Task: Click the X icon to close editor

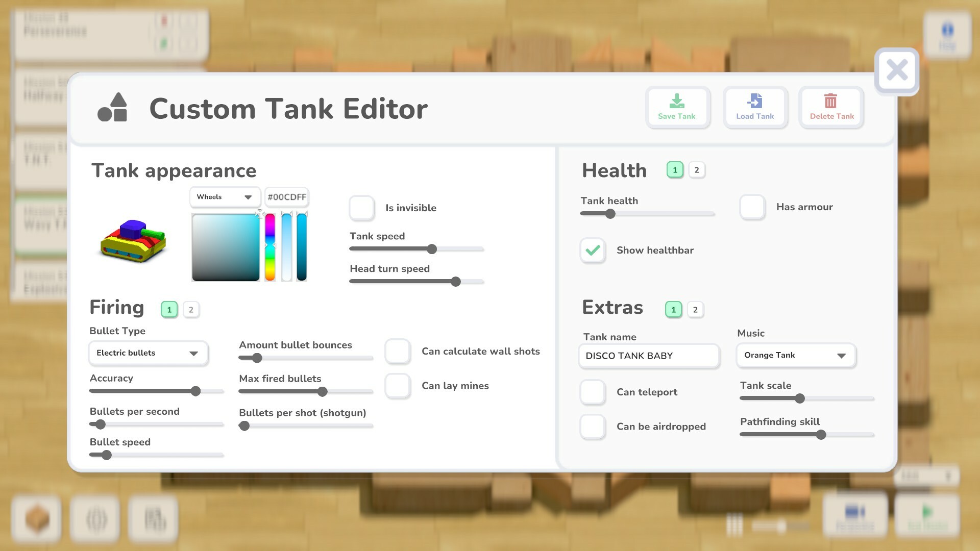Action: coord(897,70)
